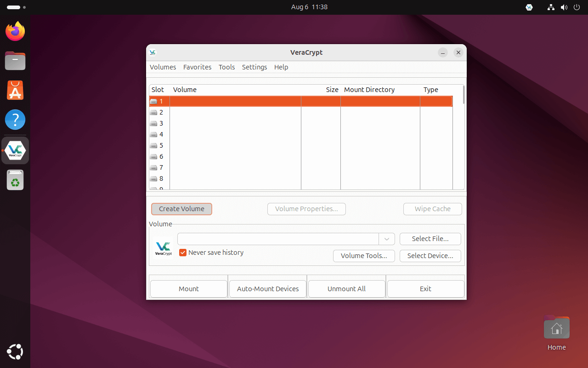Open the Favorites menu

(198, 67)
